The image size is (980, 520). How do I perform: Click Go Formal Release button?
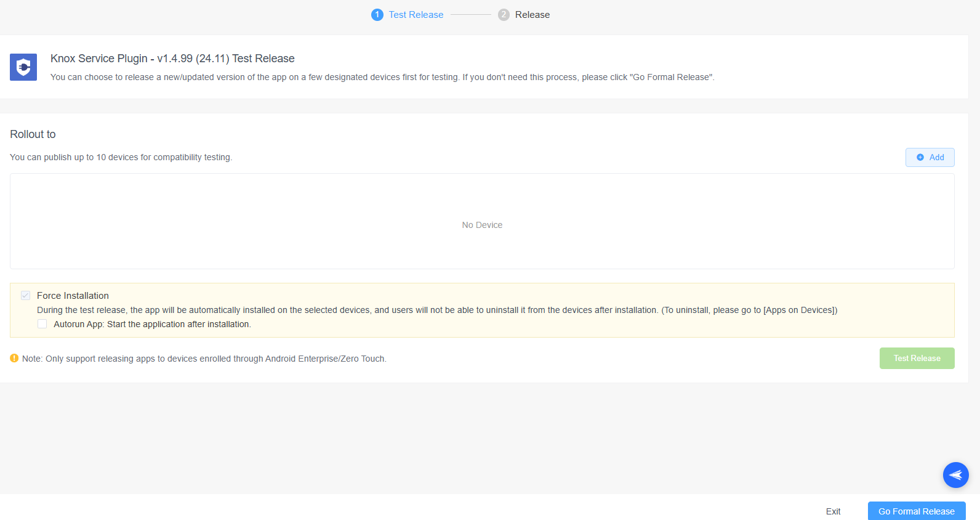point(916,511)
